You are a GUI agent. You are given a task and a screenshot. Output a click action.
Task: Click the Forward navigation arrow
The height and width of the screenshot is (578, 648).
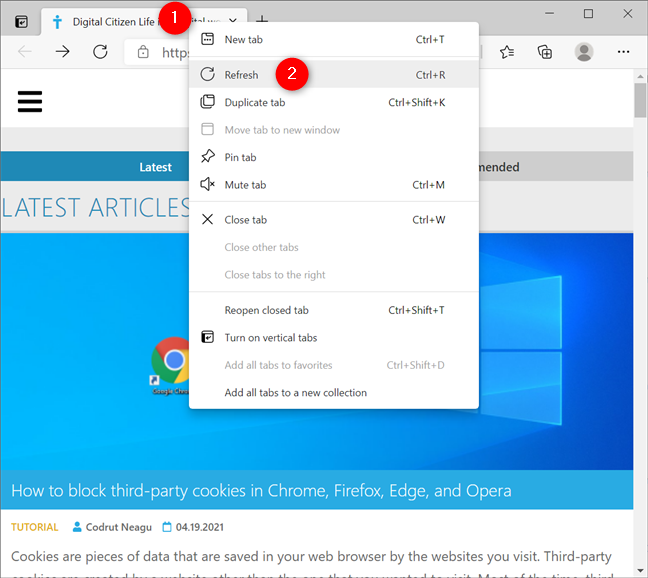[x=62, y=52]
